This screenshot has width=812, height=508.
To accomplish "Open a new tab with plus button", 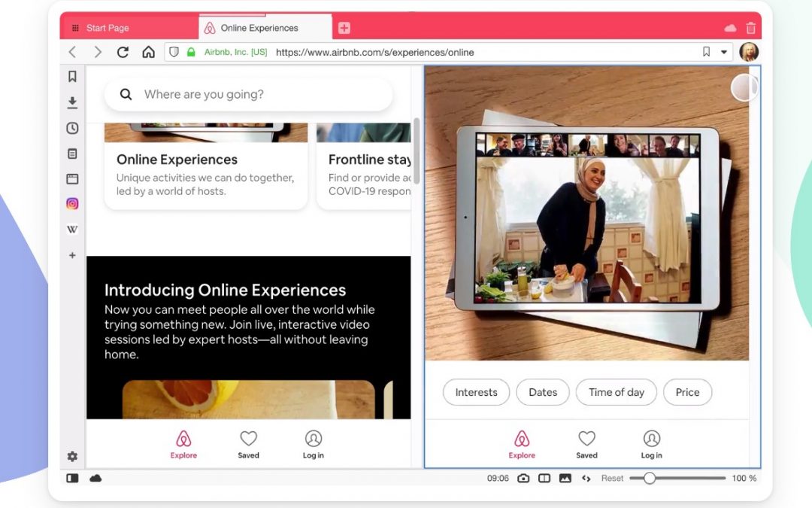I will pyautogui.click(x=344, y=28).
